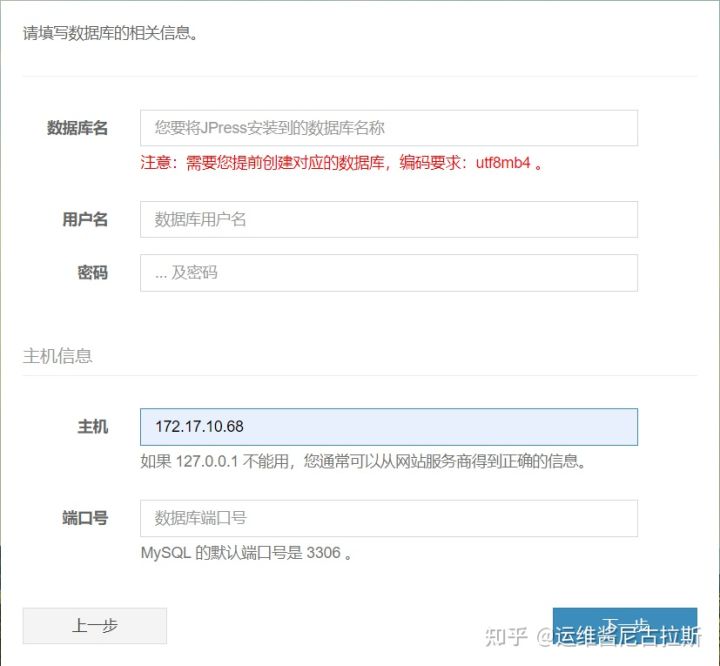Click the MySQL default port hint text
This screenshot has width=720, height=666.
[x=246, y=552]
